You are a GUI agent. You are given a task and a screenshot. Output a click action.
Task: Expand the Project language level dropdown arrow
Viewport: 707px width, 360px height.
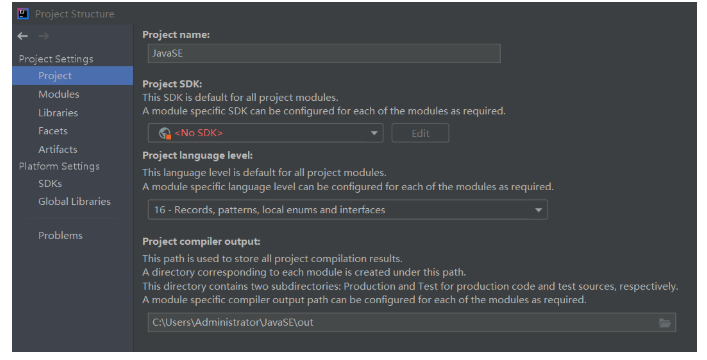click(x=538, y=210)
